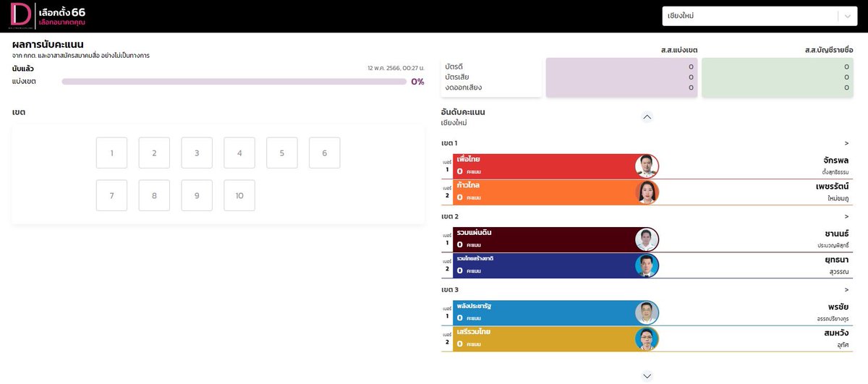Click candidate photo of พรชัย
This screenshot has width=868, height=384.
(x=647, y=312)
